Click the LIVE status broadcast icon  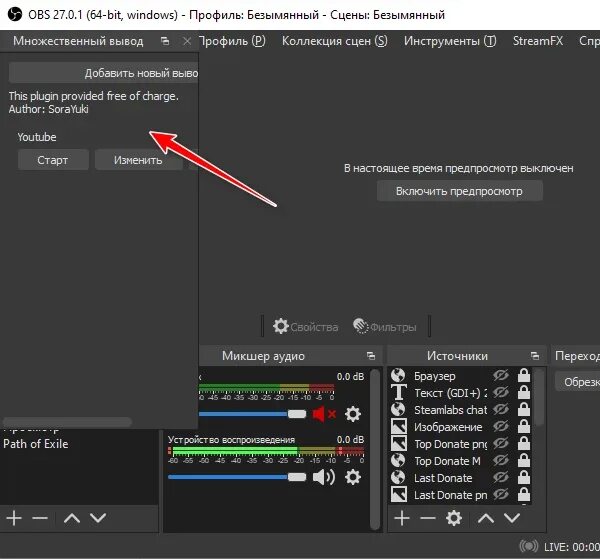click(528, 546)
